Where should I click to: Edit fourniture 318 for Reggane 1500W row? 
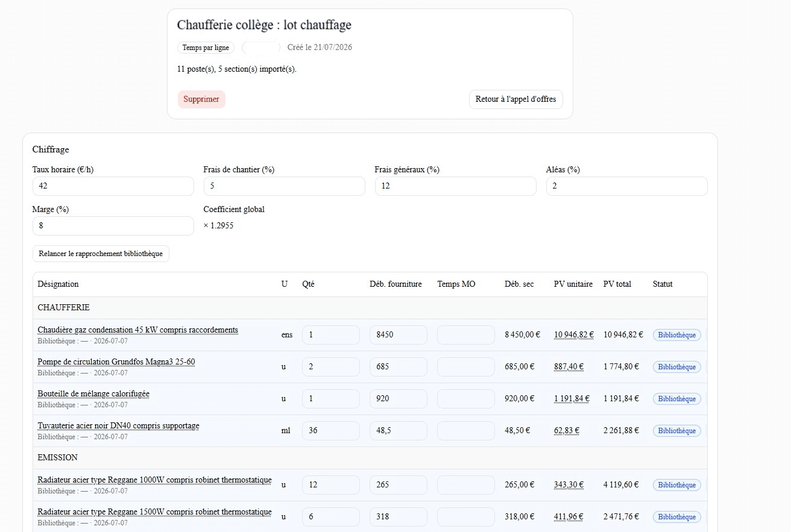pyautogui.click(x=399, y=517)
